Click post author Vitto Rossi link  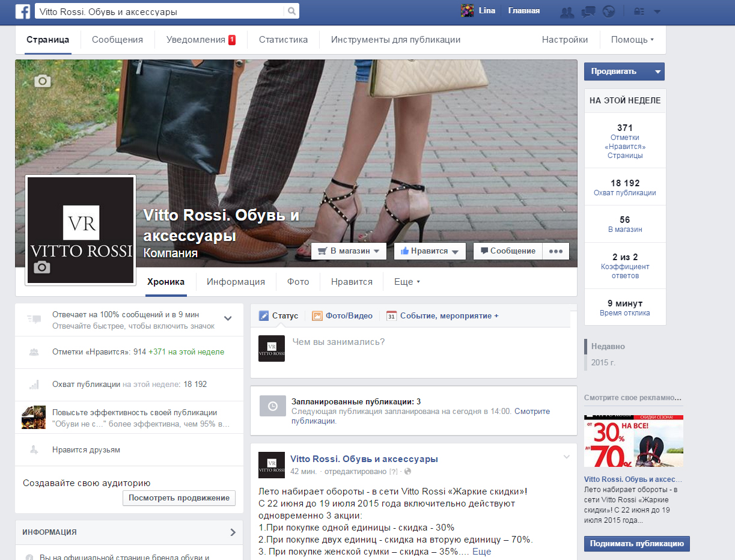pyautogui.click(x=364, y=459)
